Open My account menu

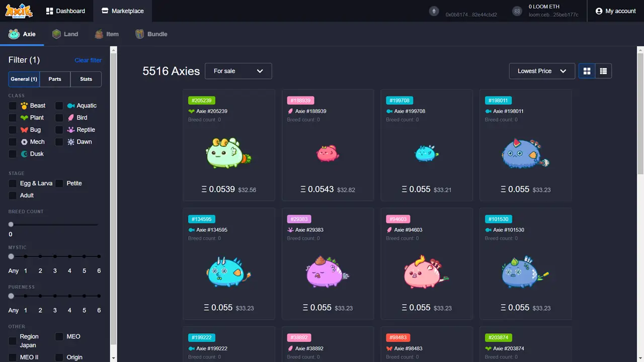pos(615,11)
